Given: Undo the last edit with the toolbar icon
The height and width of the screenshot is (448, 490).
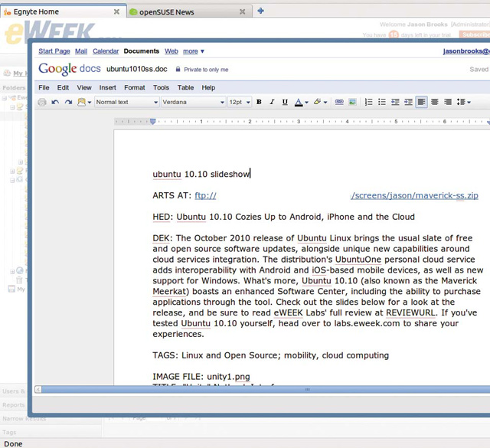Looking at the screenshot, I should pos(55,102).
